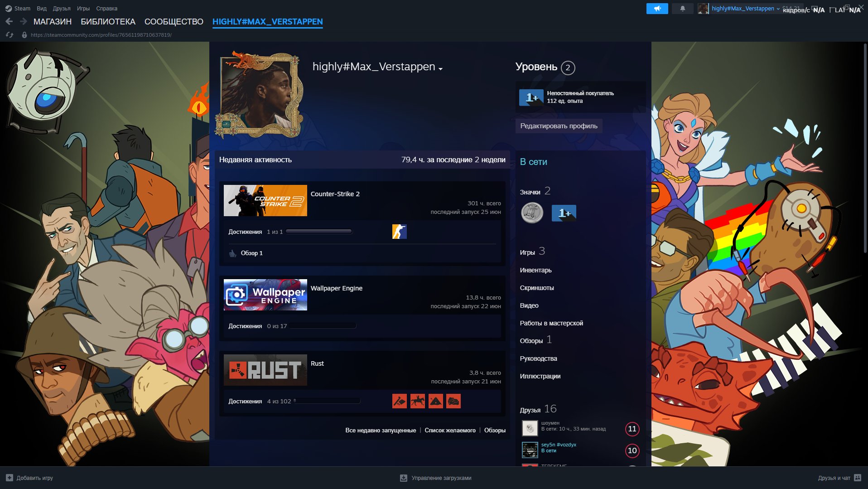Switch to the МАГАЗИН tab
This screenshot has height=489, width=868.
[53, 21]
